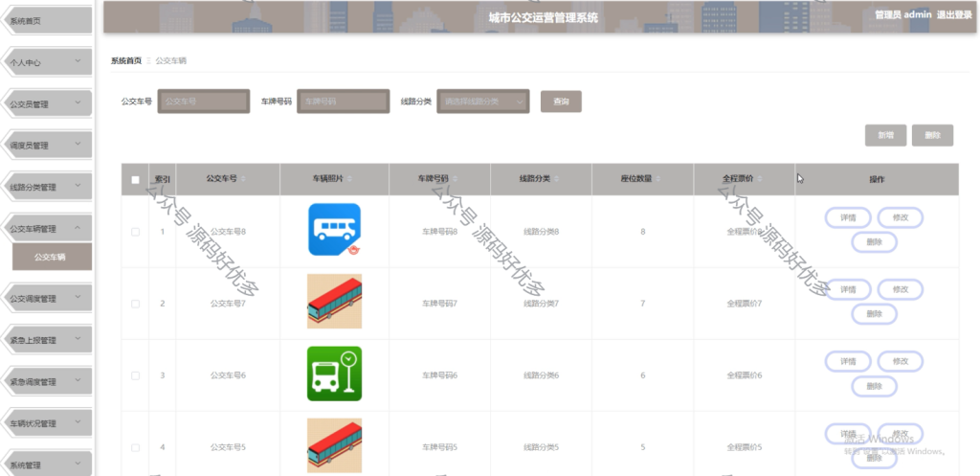
Task: View 详情 for row 公交车号8
Action: coord(848,217)
